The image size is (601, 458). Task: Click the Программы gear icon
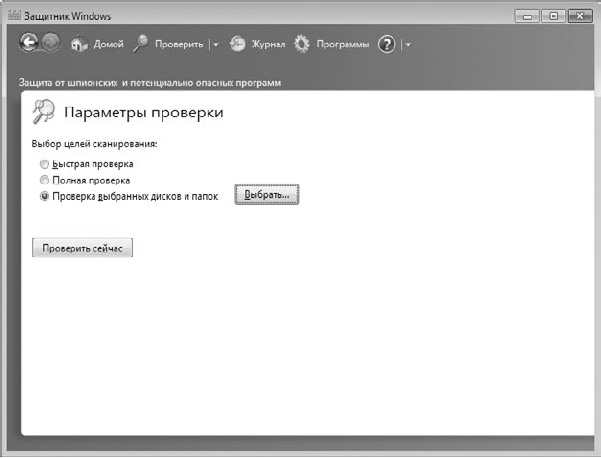302,44
